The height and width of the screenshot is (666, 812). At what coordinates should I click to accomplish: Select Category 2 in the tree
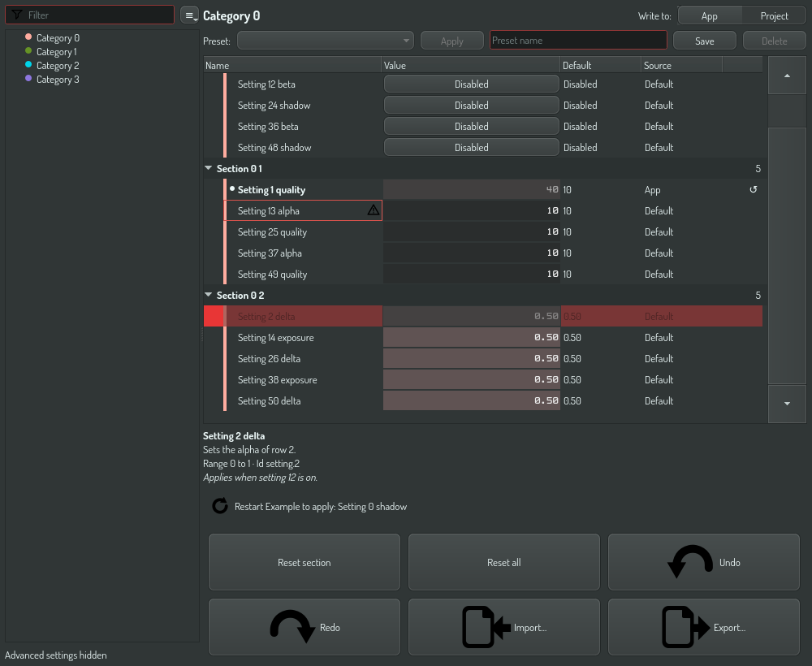tap(58, 66)
